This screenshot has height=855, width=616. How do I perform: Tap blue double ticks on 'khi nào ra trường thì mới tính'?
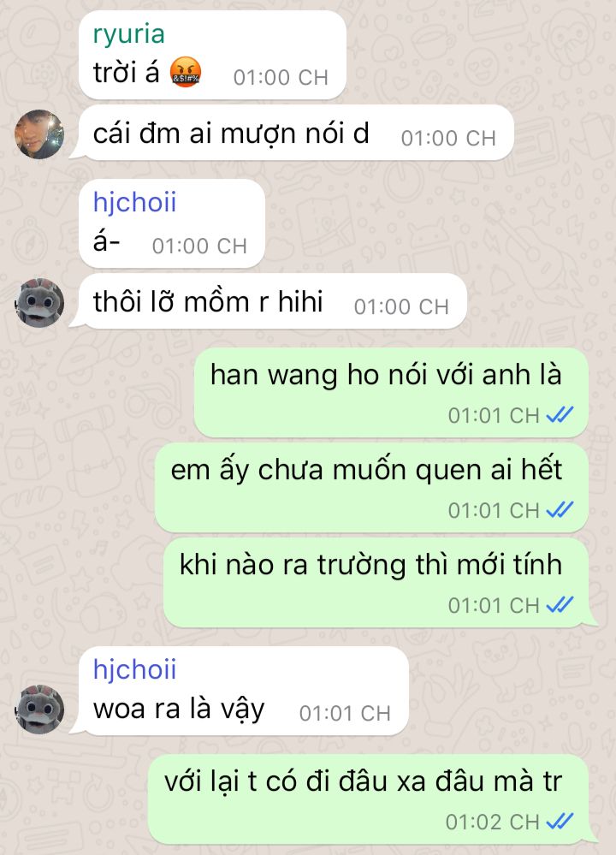point(560,605)
